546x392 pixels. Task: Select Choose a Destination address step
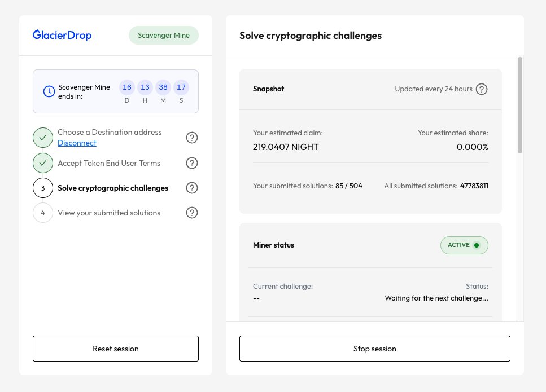pos(110,132)
